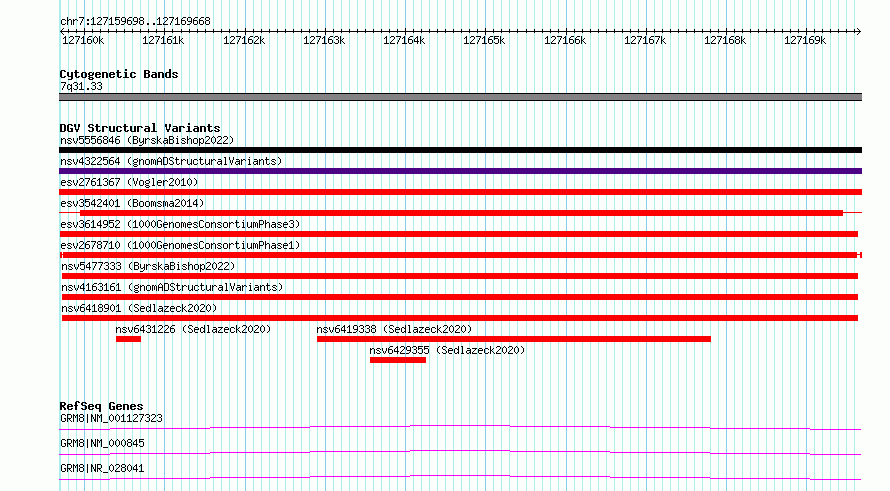
Task: Click the gray 7q31.33 cytogenetic band bar
Action: pos(460,97)
